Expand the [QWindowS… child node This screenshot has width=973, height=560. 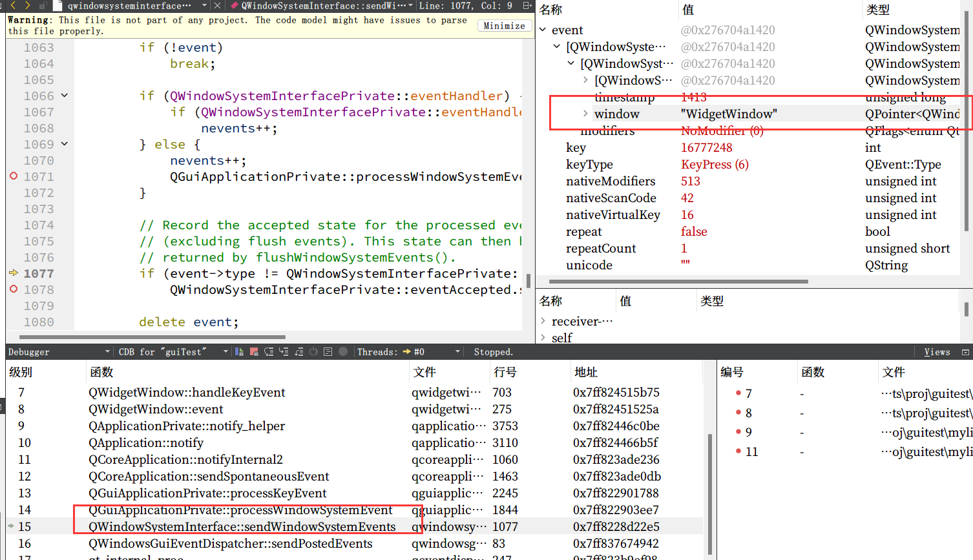click(x=585, y=80)
